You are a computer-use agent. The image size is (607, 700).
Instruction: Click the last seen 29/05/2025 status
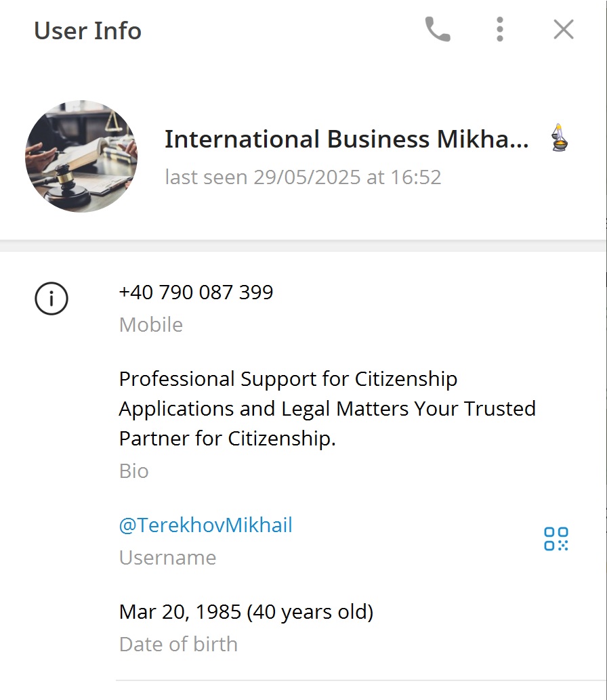303,177
